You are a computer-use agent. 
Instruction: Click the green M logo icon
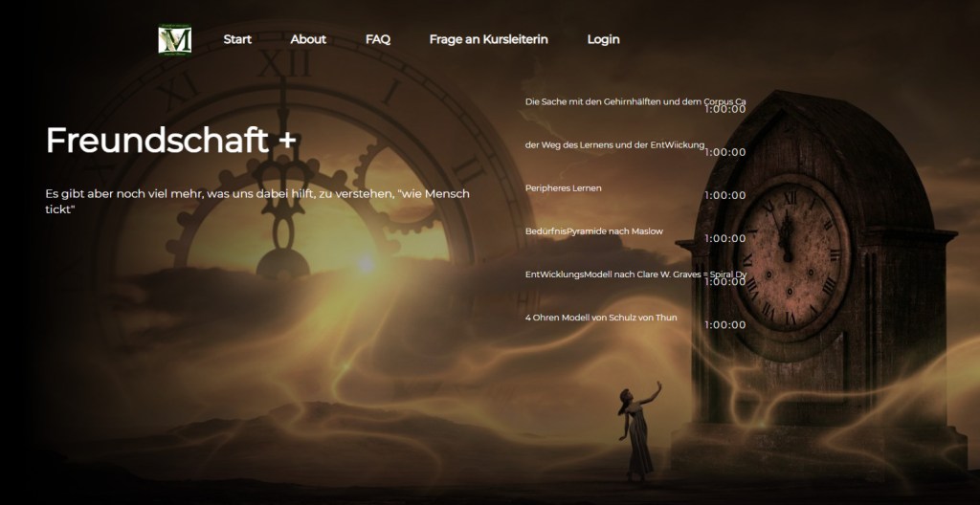click(175, 39)
